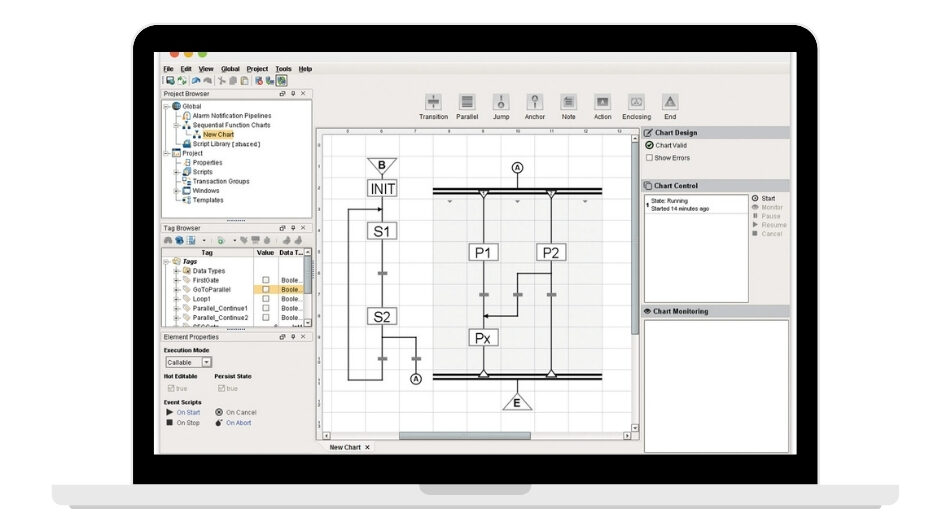Open the Project menu
Image resolution: width=950 pixels, height=529 pixels.
(x=257, y=69)
